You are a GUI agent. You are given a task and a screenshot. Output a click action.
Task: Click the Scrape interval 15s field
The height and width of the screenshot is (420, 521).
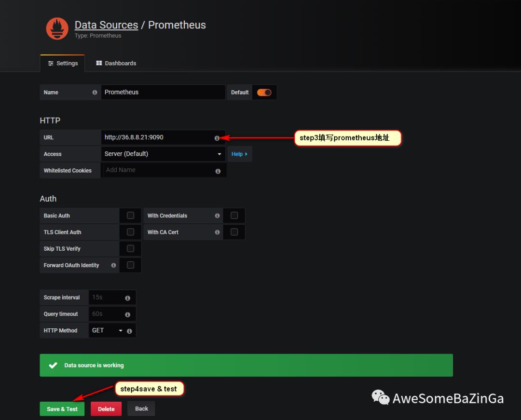pos(112,297)
